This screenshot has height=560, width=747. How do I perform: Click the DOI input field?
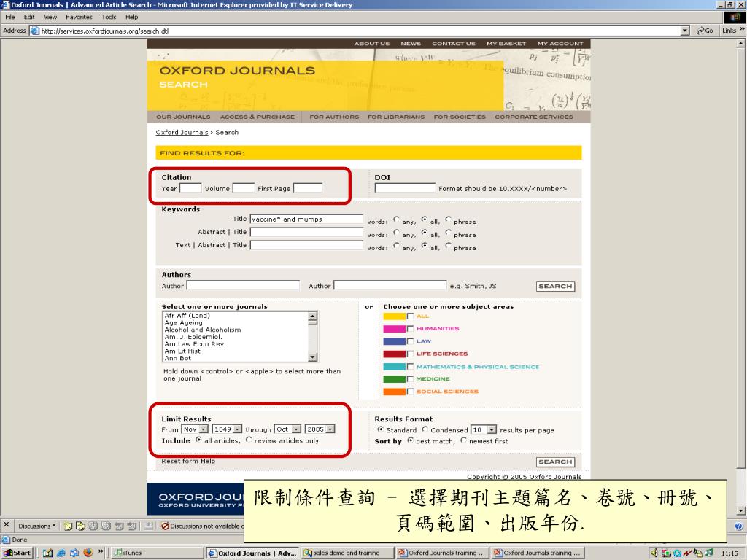(405, 188)
